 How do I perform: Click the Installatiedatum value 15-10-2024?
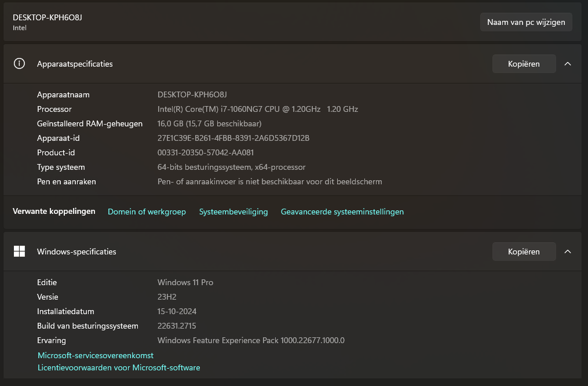tap(177, 311)
